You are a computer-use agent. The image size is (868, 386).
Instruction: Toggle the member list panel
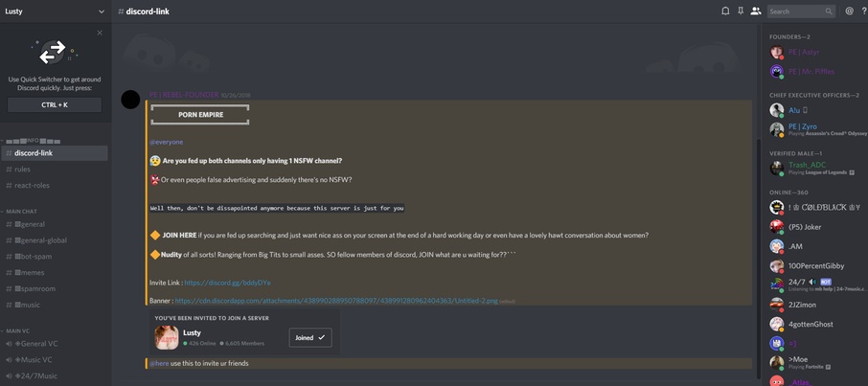[756, 11]
